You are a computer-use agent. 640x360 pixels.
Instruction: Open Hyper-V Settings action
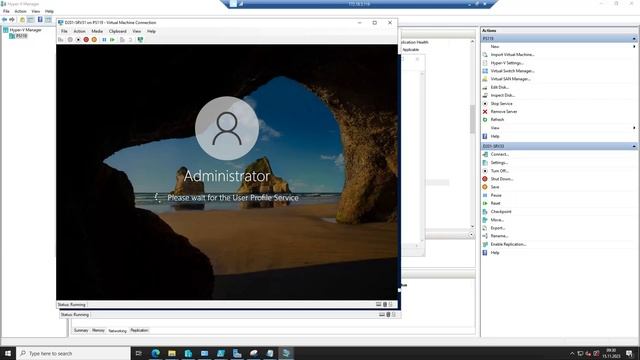pyautogui.click(x=507, y=63)
